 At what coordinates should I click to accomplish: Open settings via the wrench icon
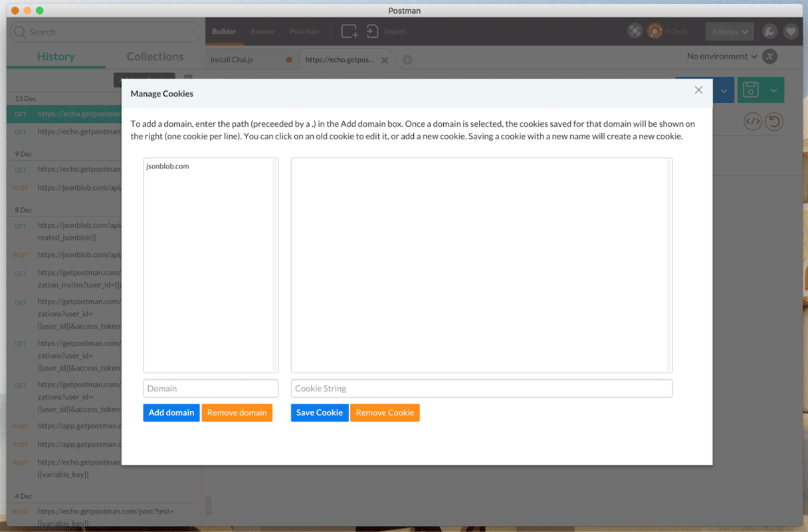(769, 31)
